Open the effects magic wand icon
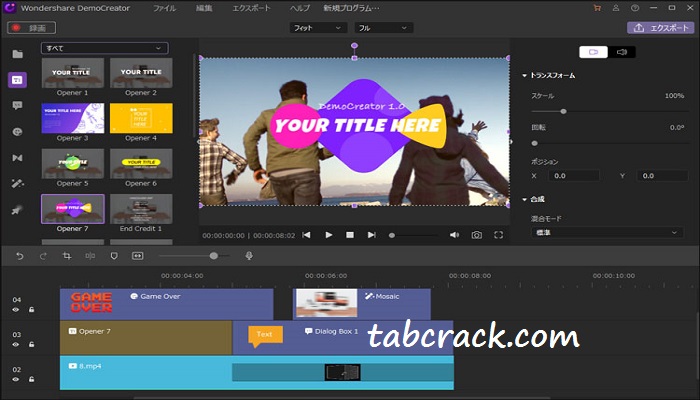 pos(17,183)
